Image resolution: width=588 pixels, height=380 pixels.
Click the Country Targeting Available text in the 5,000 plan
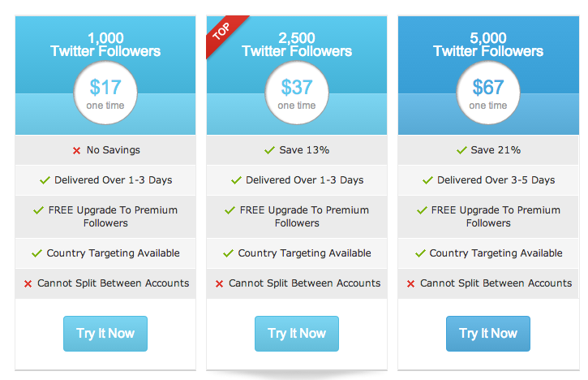[x=495, y=253]
